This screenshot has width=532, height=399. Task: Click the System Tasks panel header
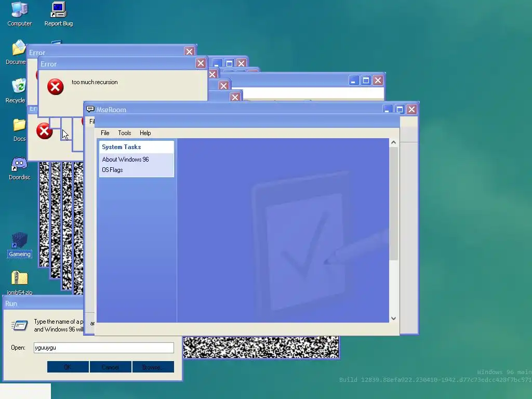tap(137, 147)
